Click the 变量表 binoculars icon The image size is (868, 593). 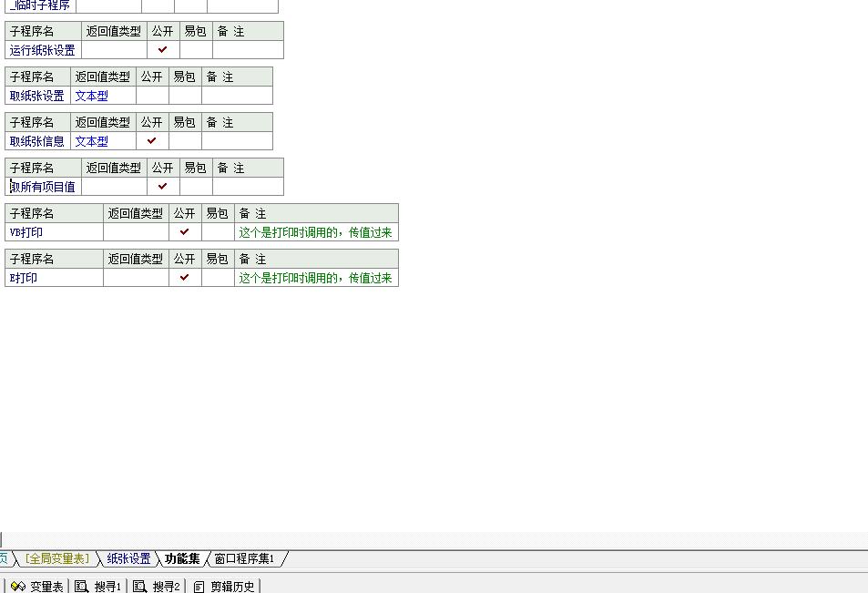(17, 587)
